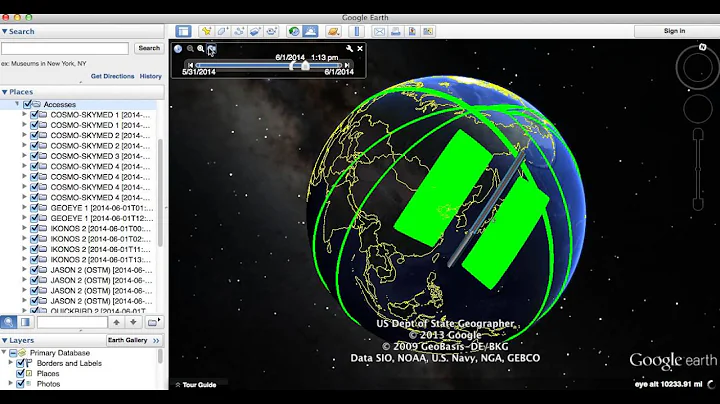720x404 pixels.
Task: Step time slider backward
Action: [x=191, y=66]
